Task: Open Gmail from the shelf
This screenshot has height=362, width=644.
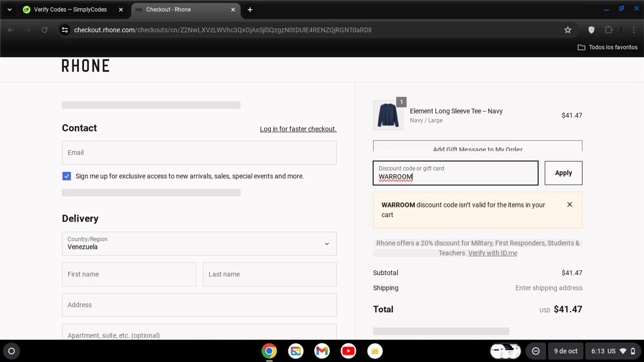Action: 322,351
